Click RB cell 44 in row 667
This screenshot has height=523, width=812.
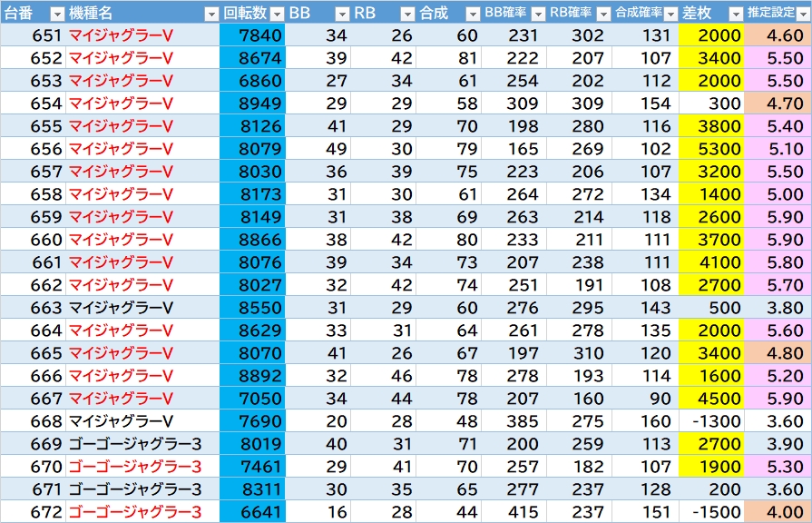383,399
